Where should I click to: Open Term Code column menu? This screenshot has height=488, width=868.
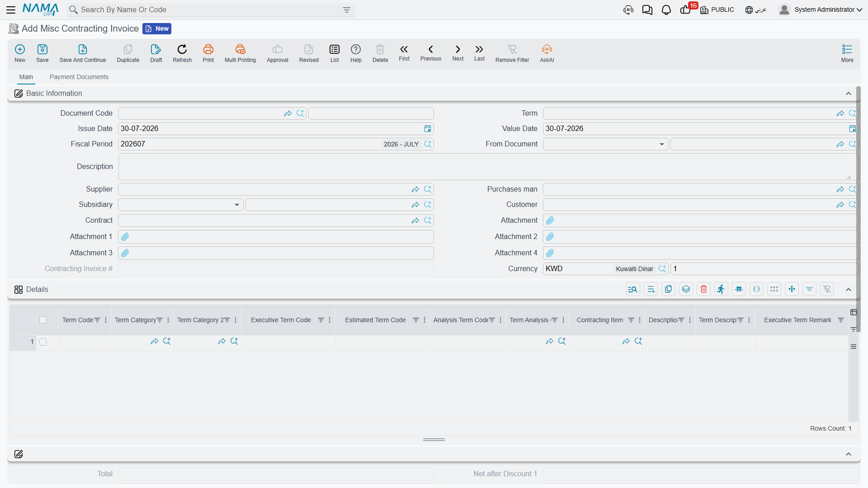pos(106,320)
